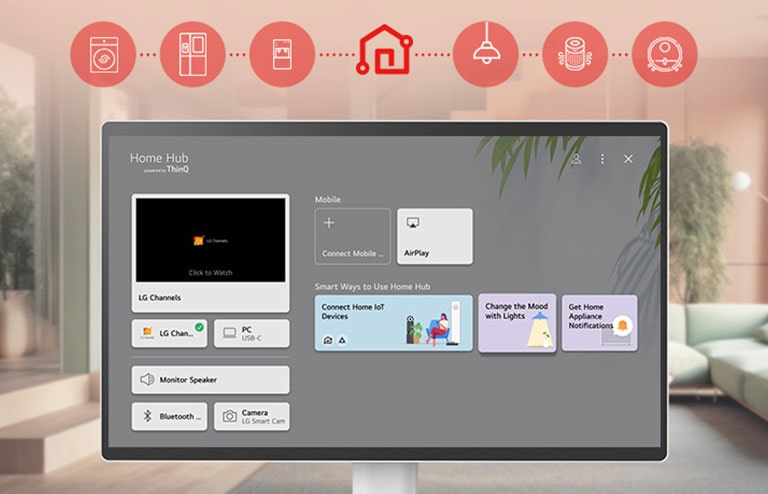768x494 pixels.
Task: Click the Bluetooth symbol icon
Action: coord(147,416)
